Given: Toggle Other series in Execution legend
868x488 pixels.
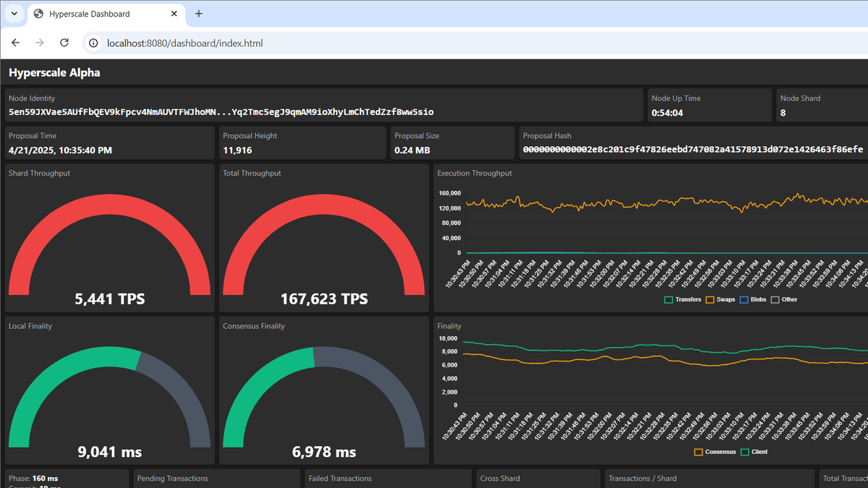Looking at the screenshot, I should 785,299.
